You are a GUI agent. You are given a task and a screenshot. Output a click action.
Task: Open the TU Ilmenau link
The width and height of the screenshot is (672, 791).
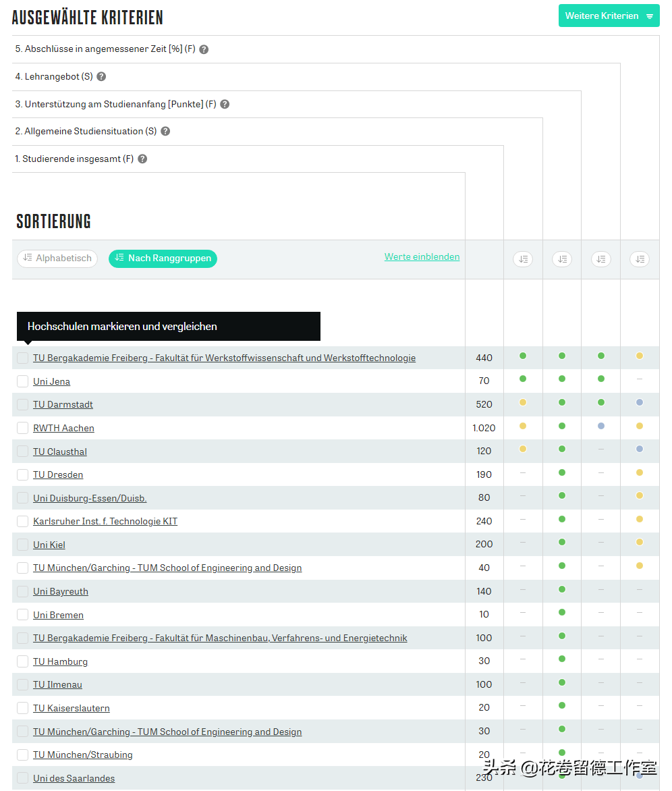tap(57, 684)
